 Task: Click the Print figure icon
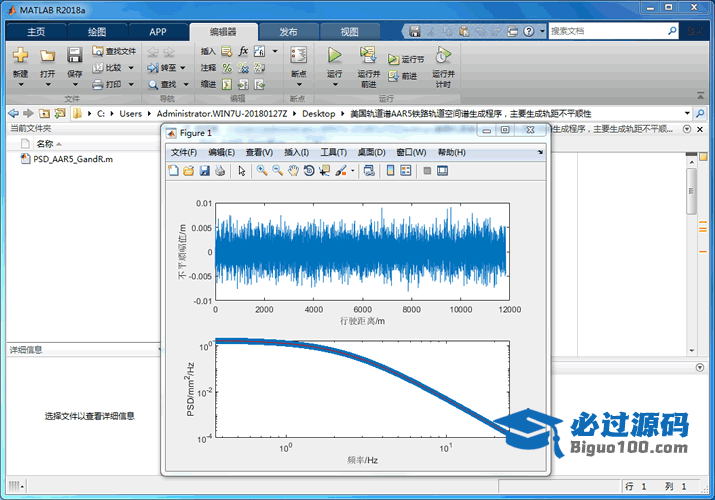(x=219, y=171)
